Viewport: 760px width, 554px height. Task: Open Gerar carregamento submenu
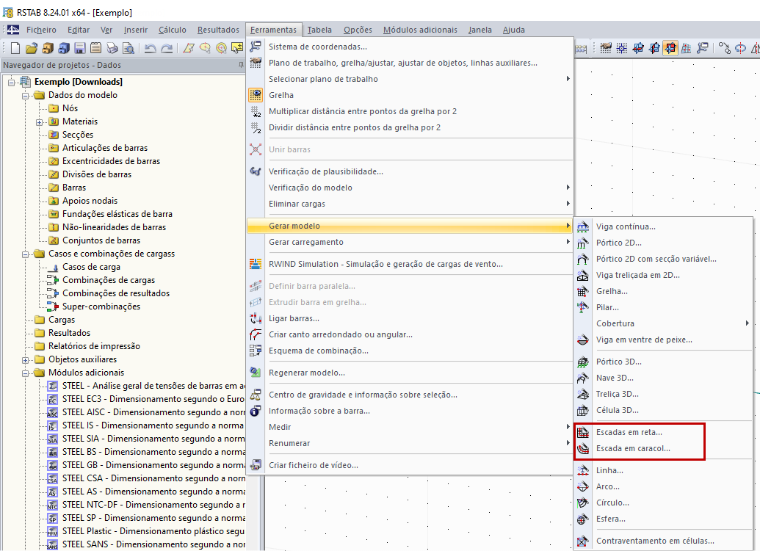[x=410, y=242]
